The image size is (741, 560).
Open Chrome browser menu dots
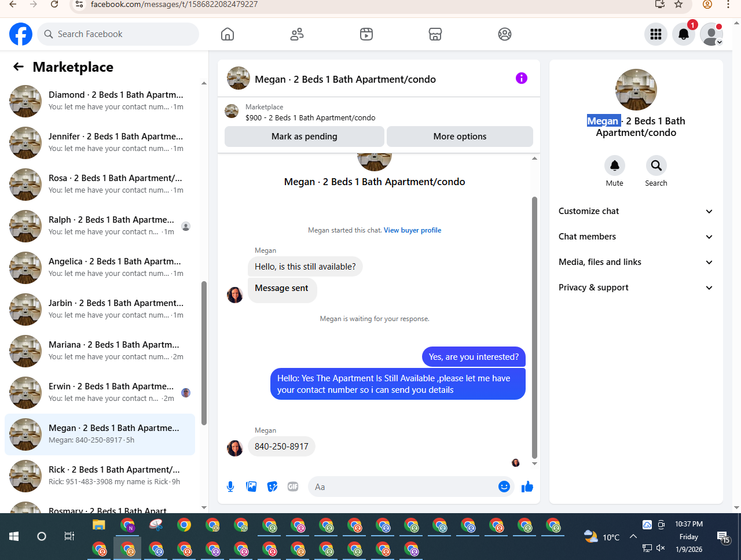click(x=728, y=4)
